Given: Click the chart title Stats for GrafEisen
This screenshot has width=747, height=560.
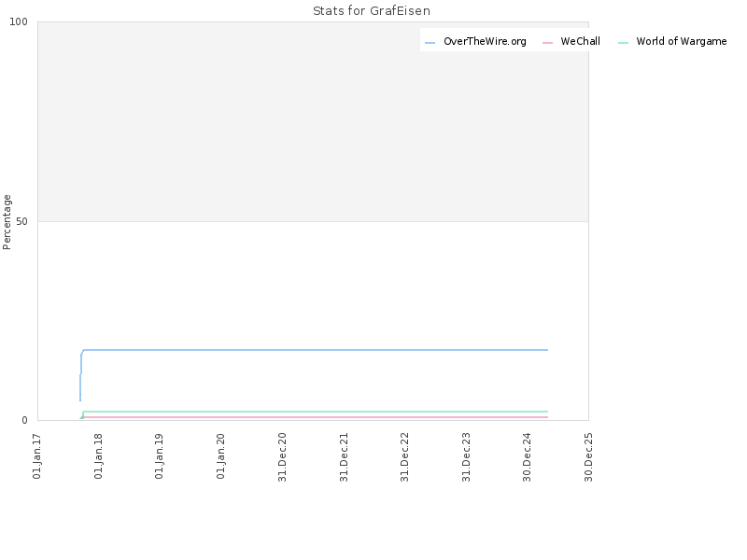Looking at the screenshot, I should pos(372,10).
